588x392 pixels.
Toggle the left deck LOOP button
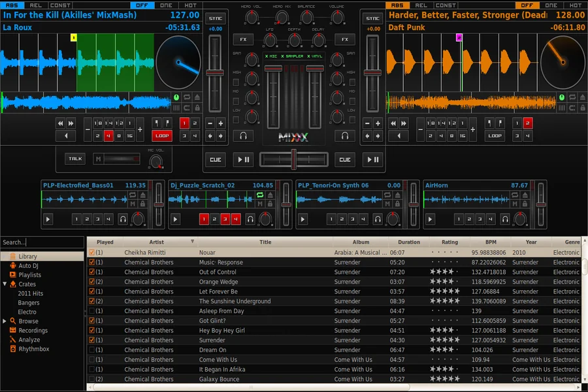coord(163,136)
